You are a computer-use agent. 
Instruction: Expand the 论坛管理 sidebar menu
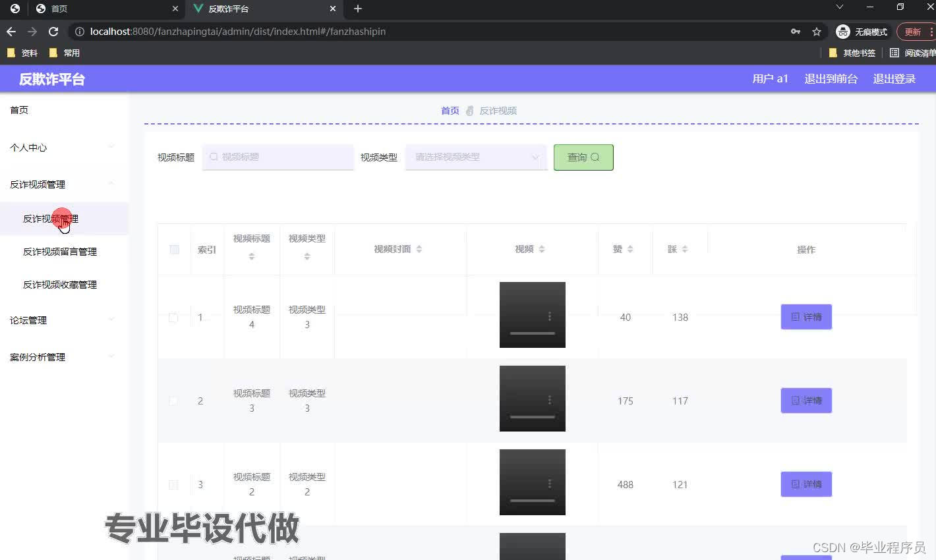pos(64,320)
